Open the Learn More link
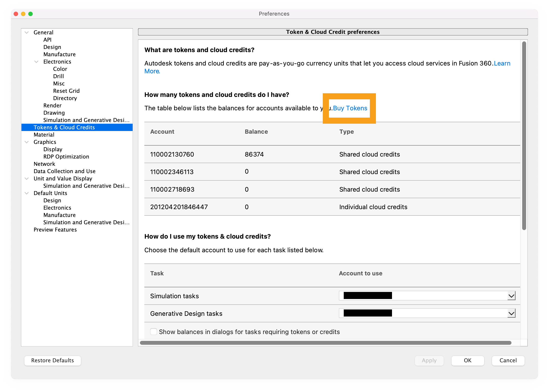The image size is (549, 392). click(502, 63)
